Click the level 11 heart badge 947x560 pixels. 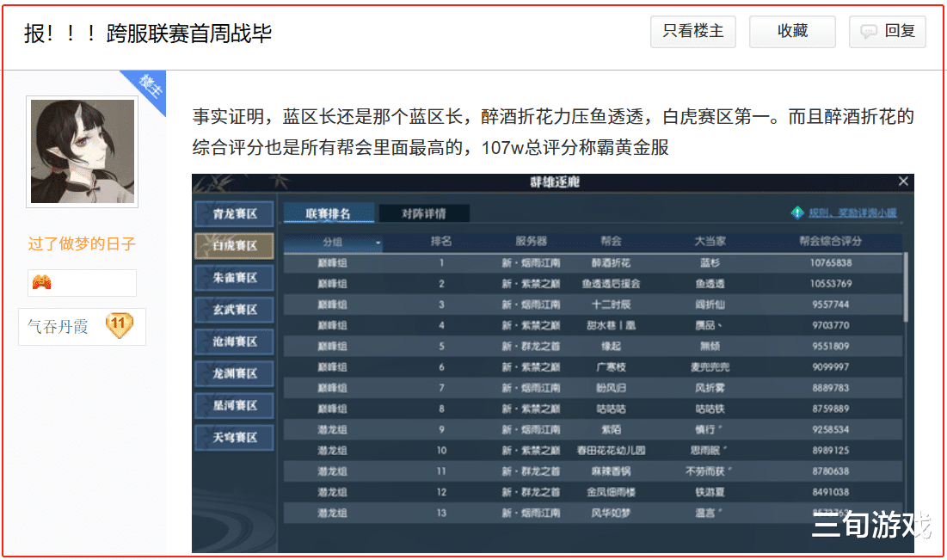point(119,325)
